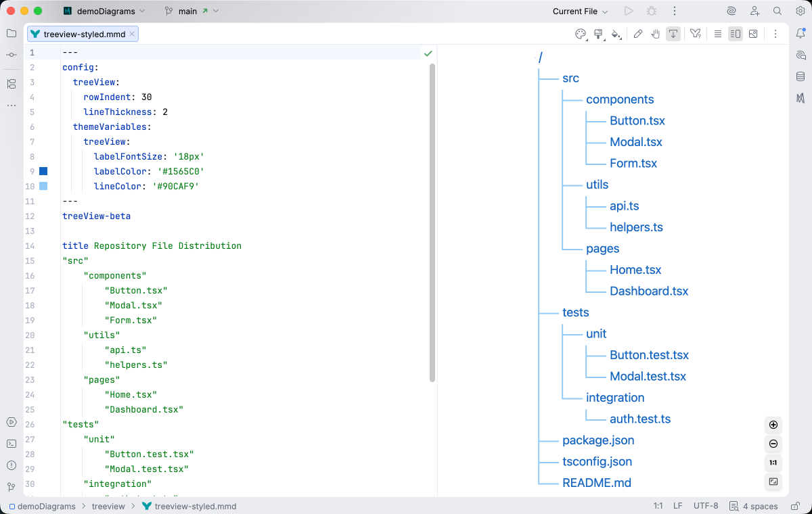Click treeview in the breadcrumb bar

tap(108, 506)
